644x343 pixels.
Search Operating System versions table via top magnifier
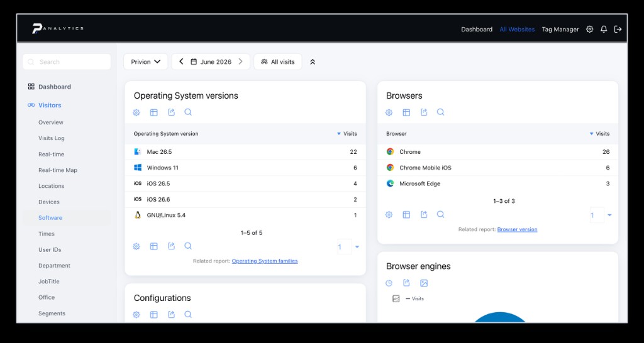(x=188, y=112)
